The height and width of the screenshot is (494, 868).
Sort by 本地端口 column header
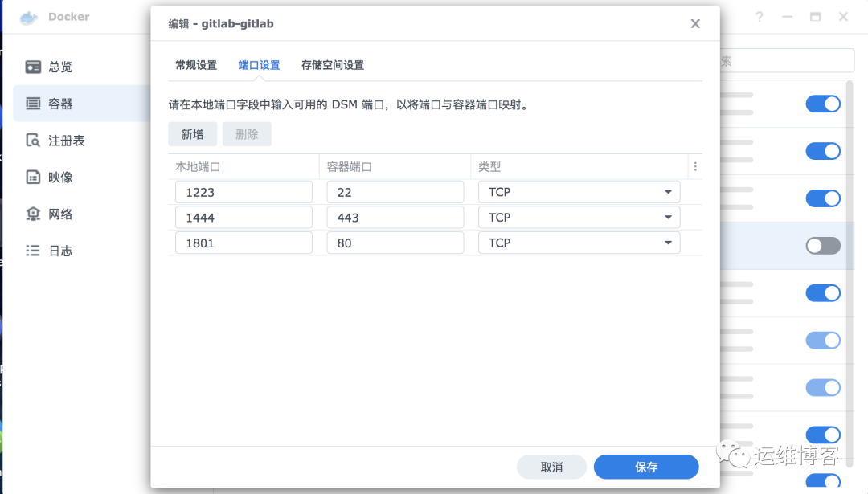tap(244, 166)
